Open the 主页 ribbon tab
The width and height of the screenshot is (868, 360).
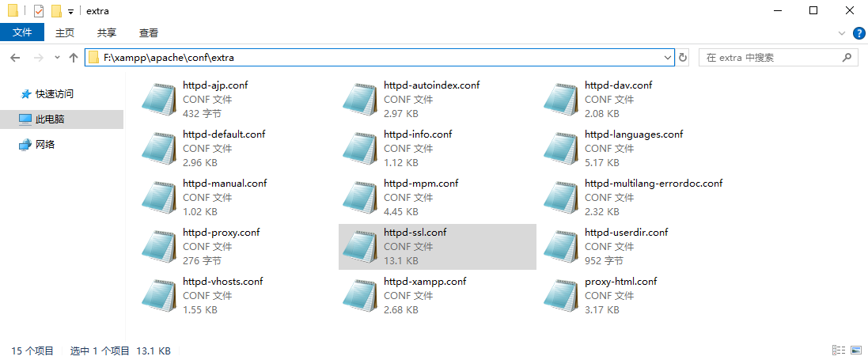tap(65, 33)
